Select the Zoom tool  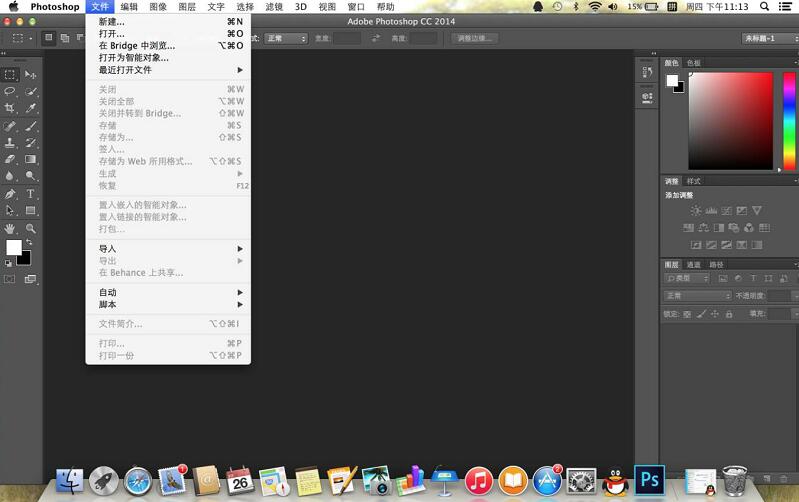pyautogui.click(x=31, y=228)
